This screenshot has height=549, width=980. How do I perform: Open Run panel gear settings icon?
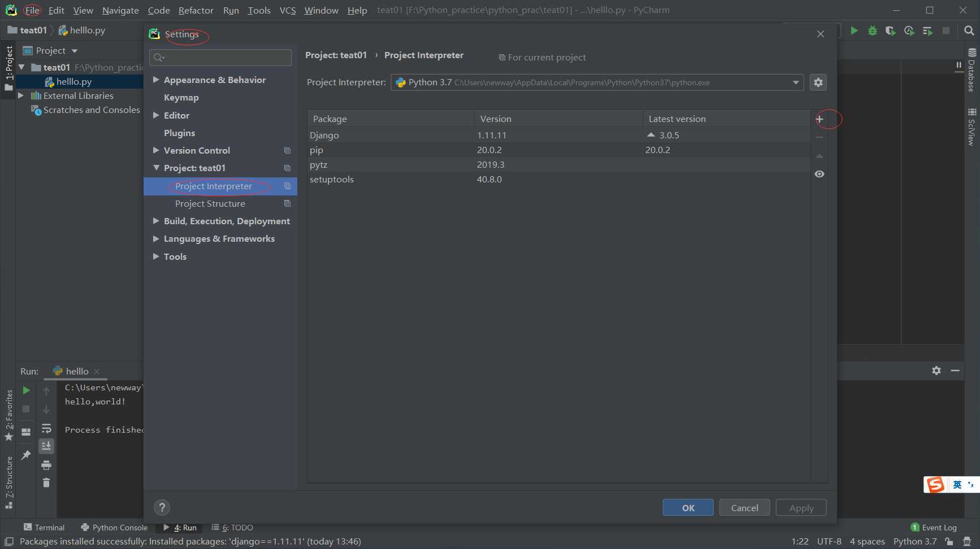click(x=936, y=371)
